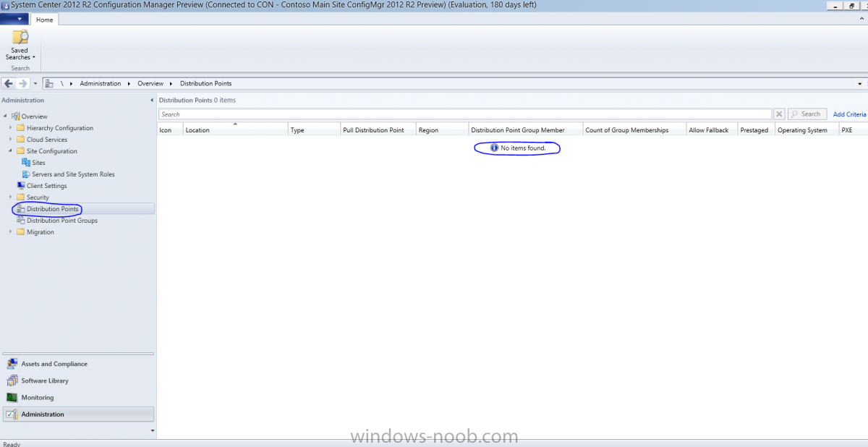Expand the Security folder
Screen dimensions: 868x447
coord(11,197)
